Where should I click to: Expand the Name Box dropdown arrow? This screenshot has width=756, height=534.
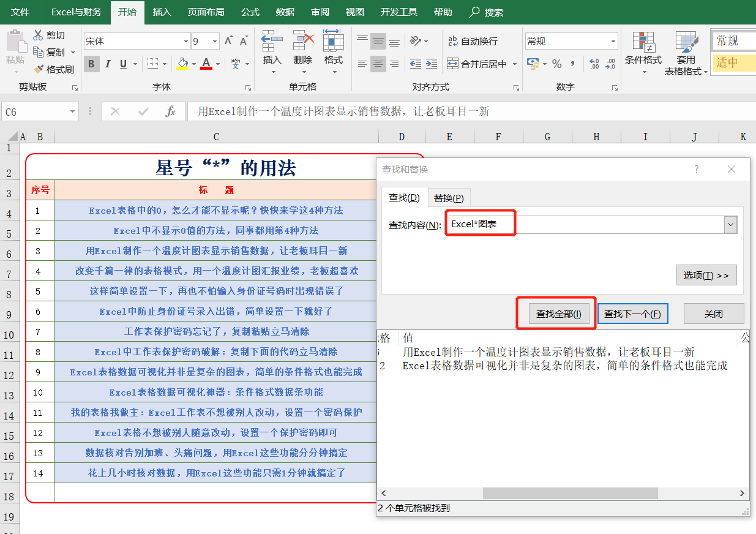(73, 112)
